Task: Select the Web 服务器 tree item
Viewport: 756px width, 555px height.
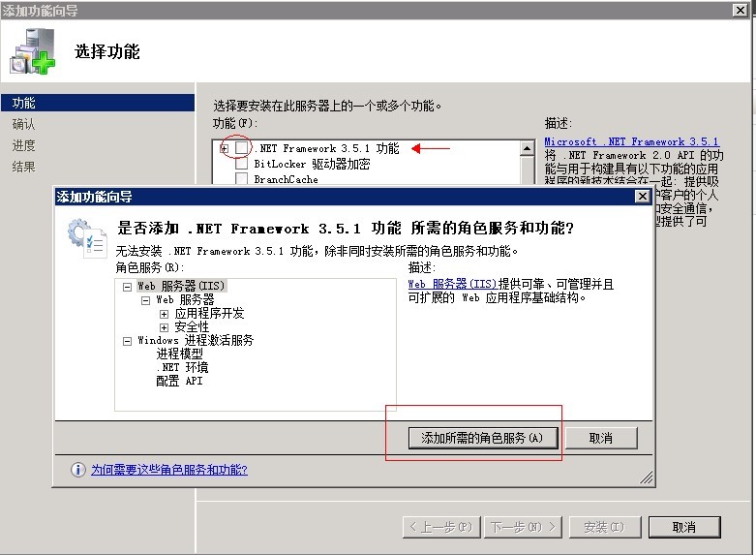Action: coord(185,299)
